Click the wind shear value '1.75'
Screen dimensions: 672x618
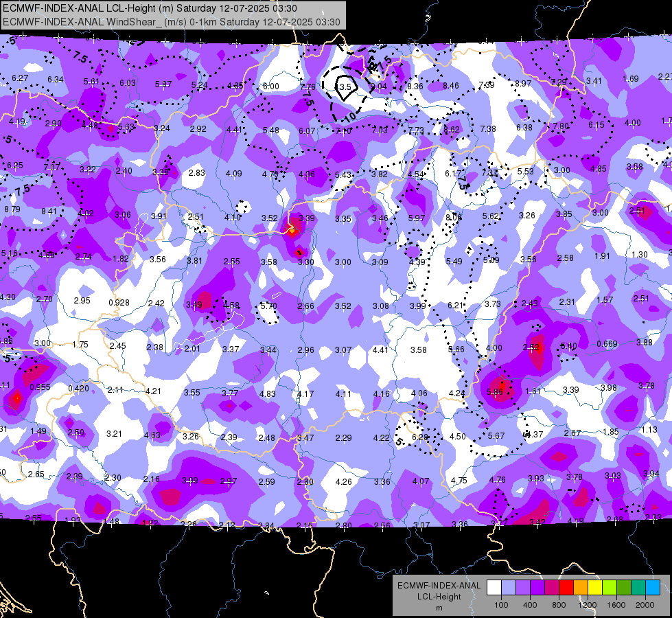coord(80,345)
